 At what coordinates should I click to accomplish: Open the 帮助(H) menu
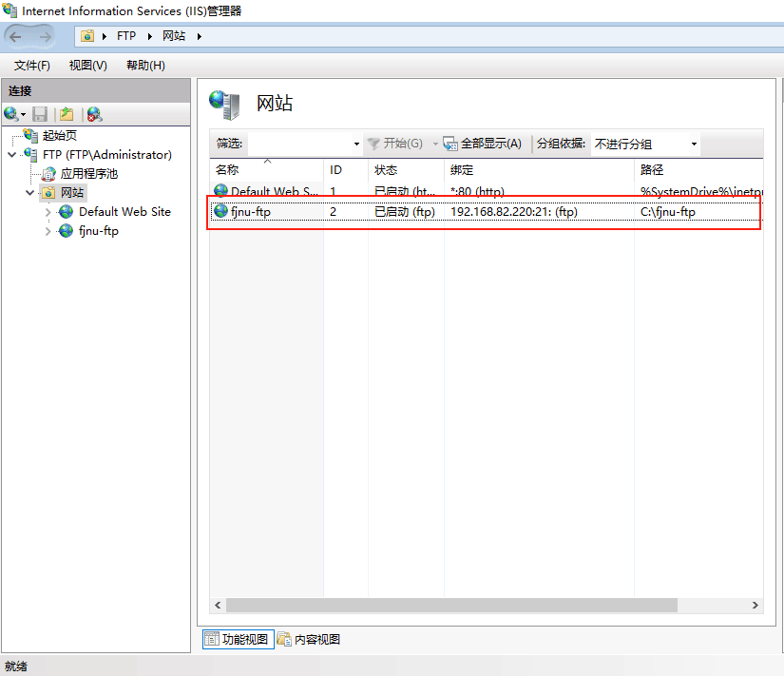[145, 66]
